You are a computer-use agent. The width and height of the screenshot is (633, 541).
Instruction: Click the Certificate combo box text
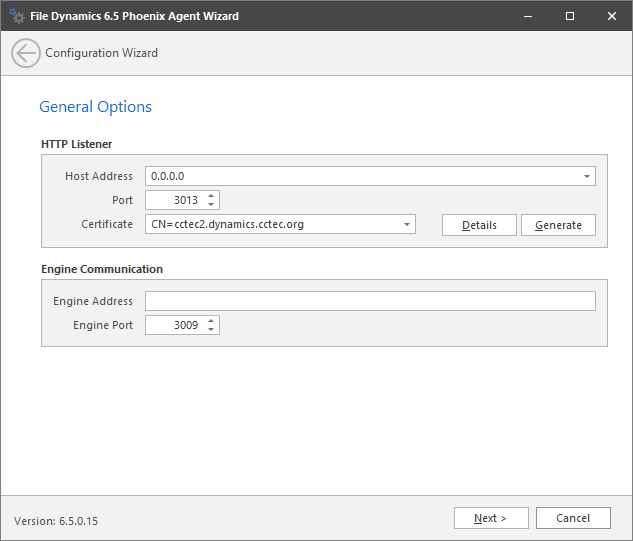coord(270,225)
